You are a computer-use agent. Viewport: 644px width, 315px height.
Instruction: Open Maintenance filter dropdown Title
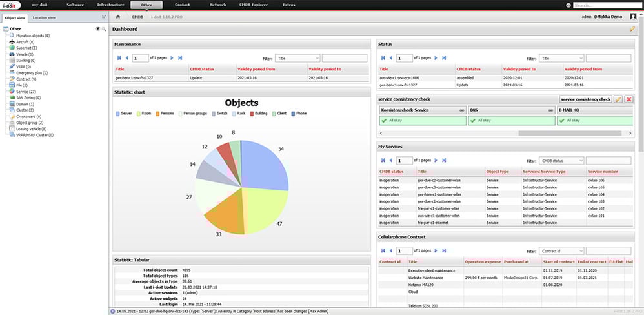tap(297, 58)
